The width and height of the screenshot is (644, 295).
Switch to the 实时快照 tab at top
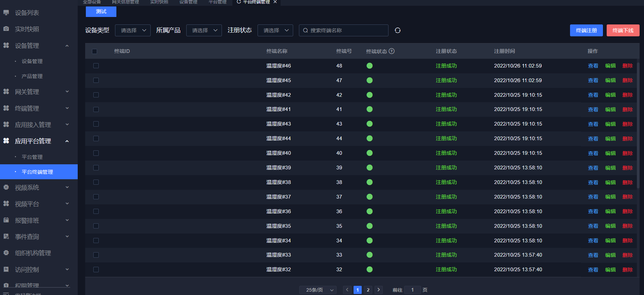pos(159,2)
